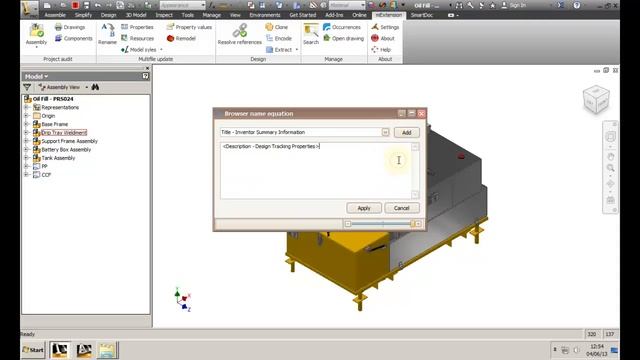This screenshot has width=640, height=360.
Task: Open the Help question mark icon in title bar
Action: [576, 5]
